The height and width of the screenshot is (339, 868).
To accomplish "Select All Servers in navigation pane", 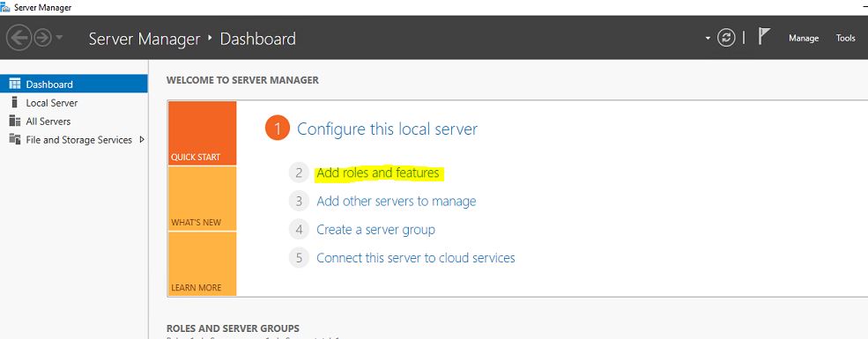I will [74, 122].
